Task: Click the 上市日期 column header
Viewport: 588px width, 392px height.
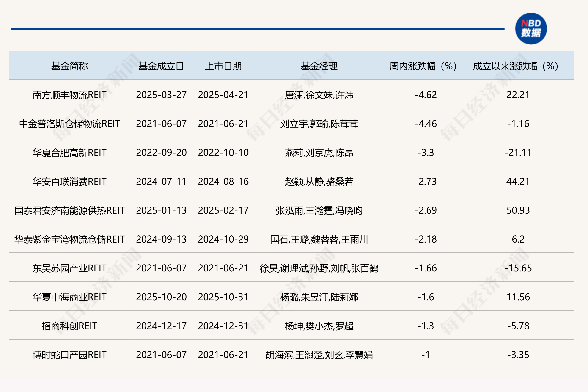Action: (x=223, y=66)
